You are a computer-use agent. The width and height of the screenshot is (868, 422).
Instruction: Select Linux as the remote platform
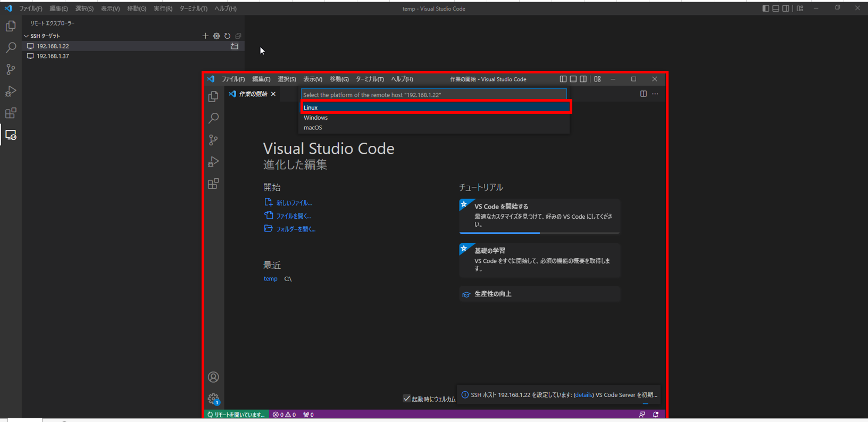coord(435,107)
